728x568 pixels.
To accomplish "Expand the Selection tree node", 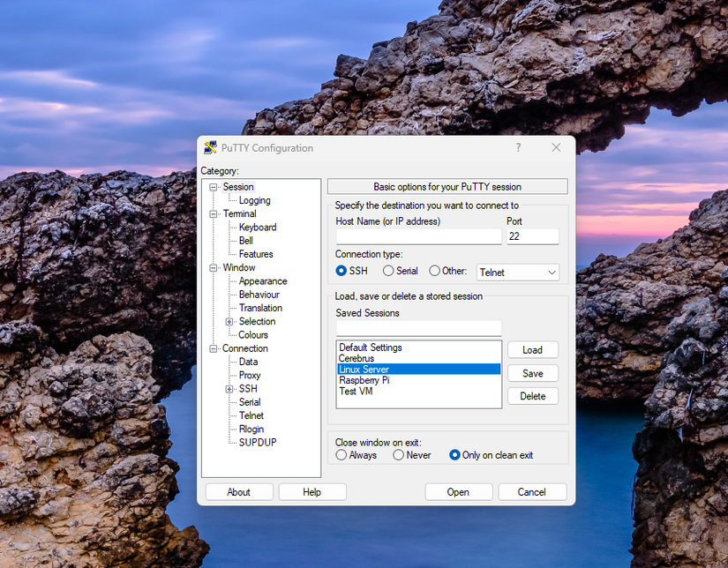I will (x=229, y=322).
